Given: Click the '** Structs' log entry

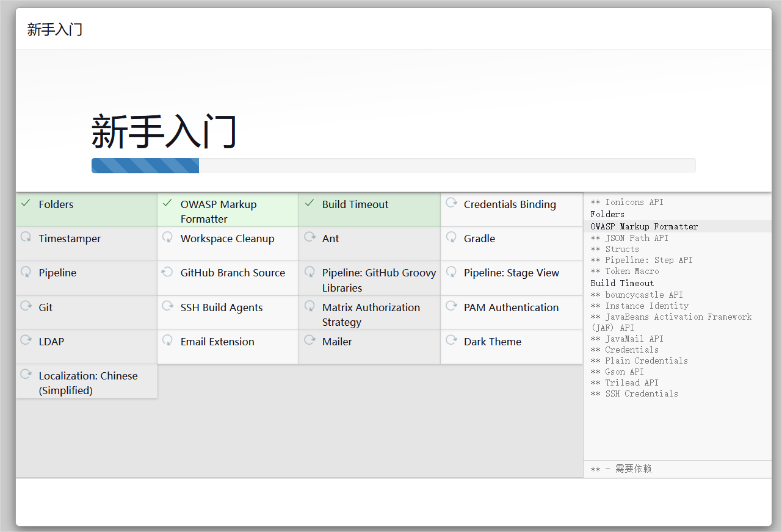Looking at the screenshot, I should (x=615, y=249).
